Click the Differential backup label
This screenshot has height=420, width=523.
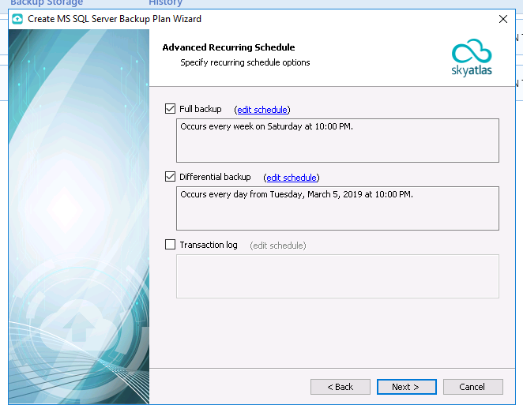coord(215,177)
